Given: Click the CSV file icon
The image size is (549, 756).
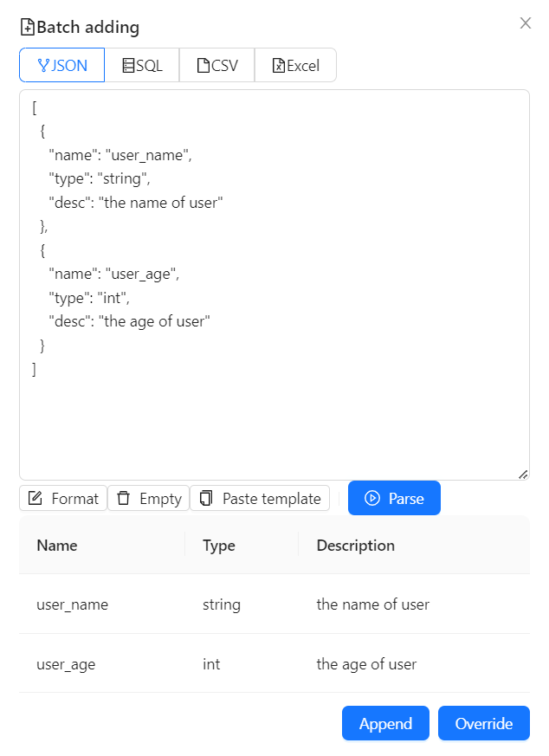Looking at the screenshot, I should tap(203, 66).
